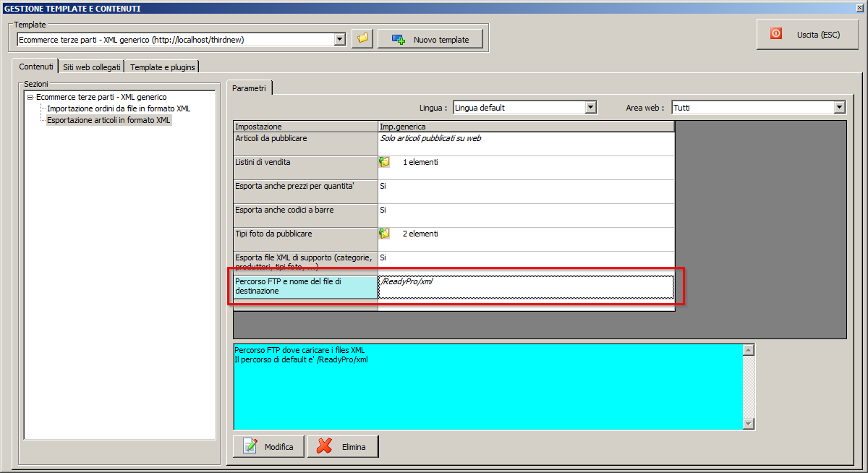Screen dimensions: 868x473
Task: Open Template e plugins tab
Action: (163, 67)
